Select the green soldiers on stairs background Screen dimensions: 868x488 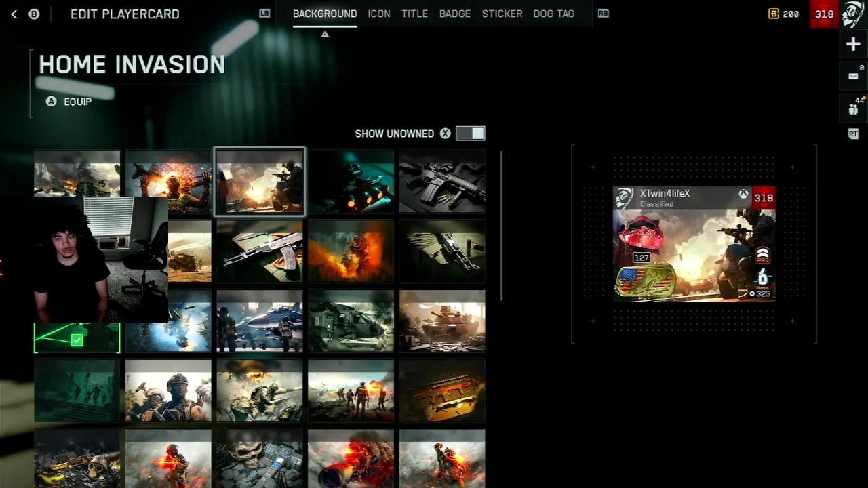click(x=77, y=391)
